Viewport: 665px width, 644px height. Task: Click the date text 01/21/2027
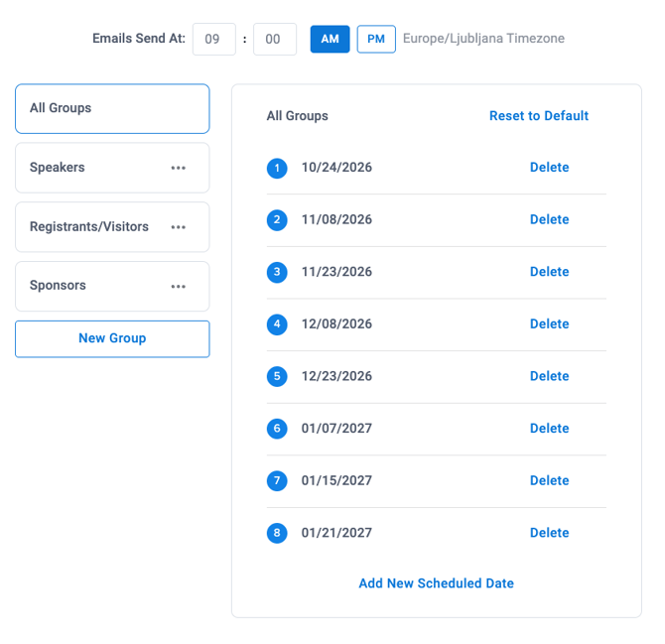tap(336, 532)
